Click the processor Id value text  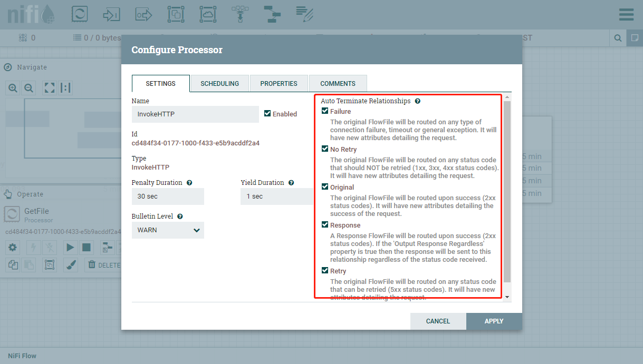(x=195, y=143)
